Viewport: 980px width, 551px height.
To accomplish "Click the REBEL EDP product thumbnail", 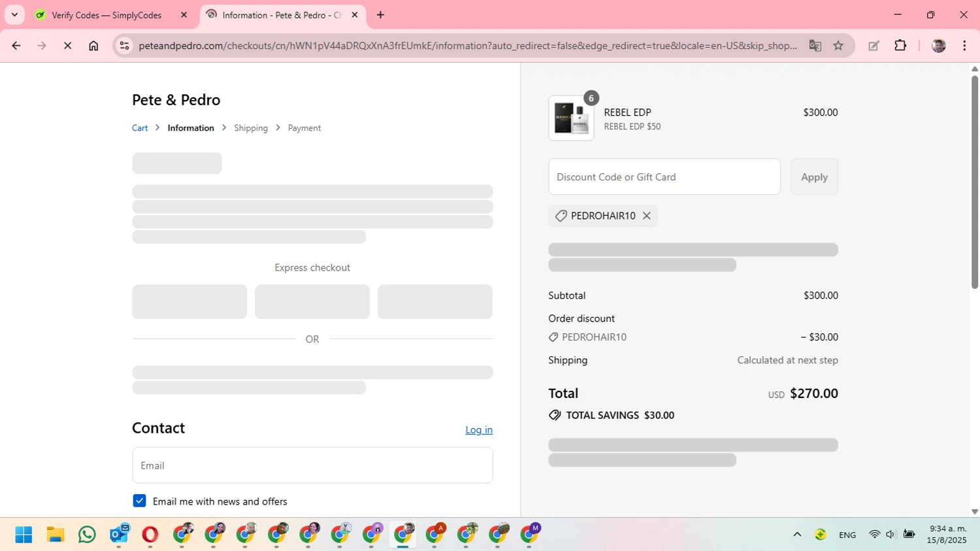I will pyautogui.click(x=572, y=118).
